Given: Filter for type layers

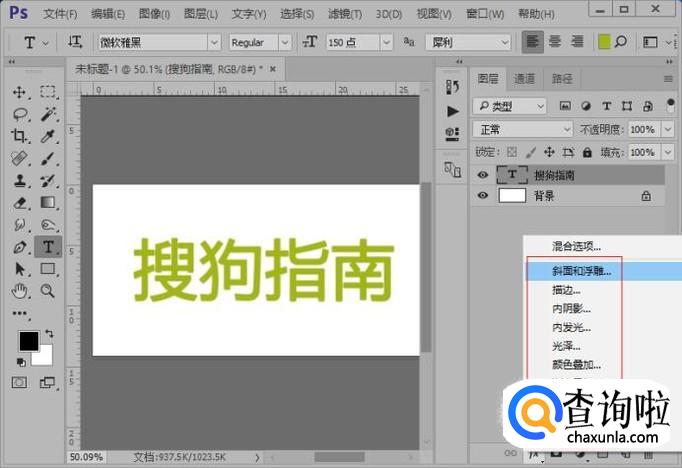Looking at the screenshot, I should pyautogui.click(x=606, y=106).
